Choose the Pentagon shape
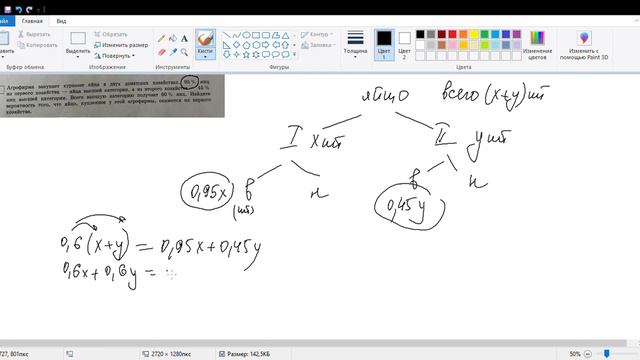 point(246,45)
